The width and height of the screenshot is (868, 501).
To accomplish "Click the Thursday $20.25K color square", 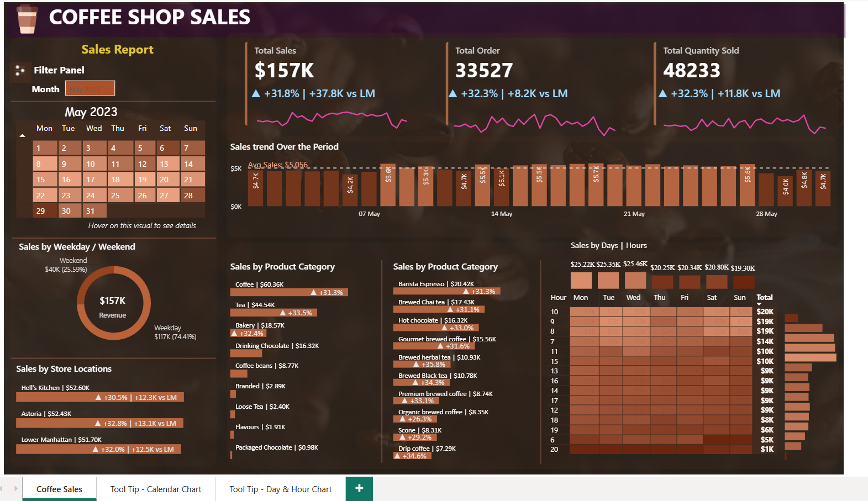I will 662,282.
